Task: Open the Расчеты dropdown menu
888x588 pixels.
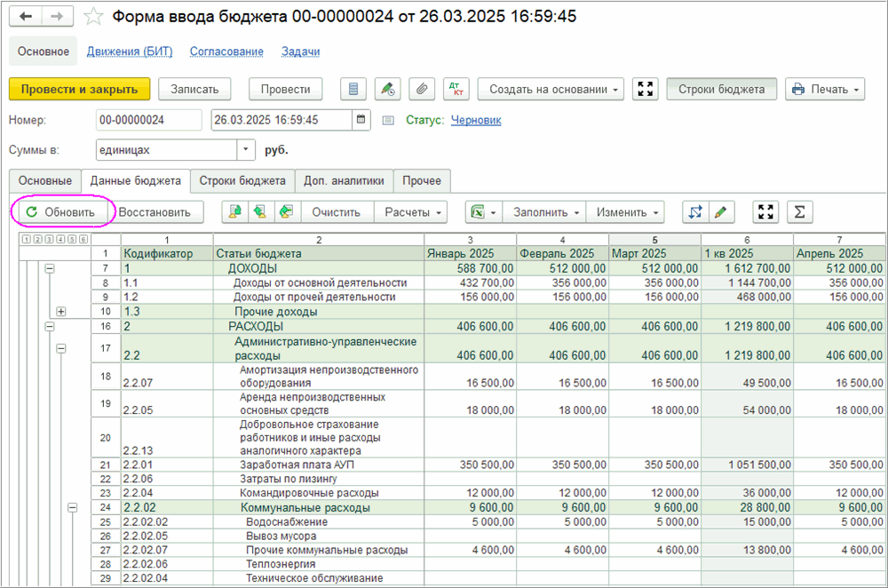Action: click(410, 212)
